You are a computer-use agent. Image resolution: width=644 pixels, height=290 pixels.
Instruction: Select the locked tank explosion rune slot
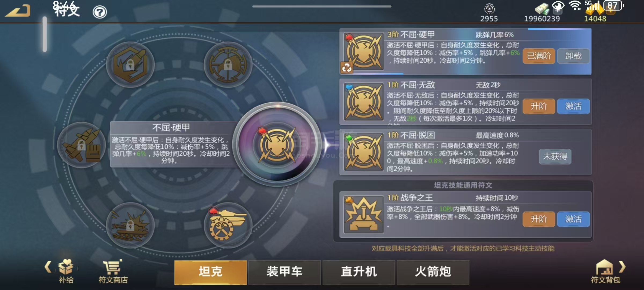click(x=130, y=225)
